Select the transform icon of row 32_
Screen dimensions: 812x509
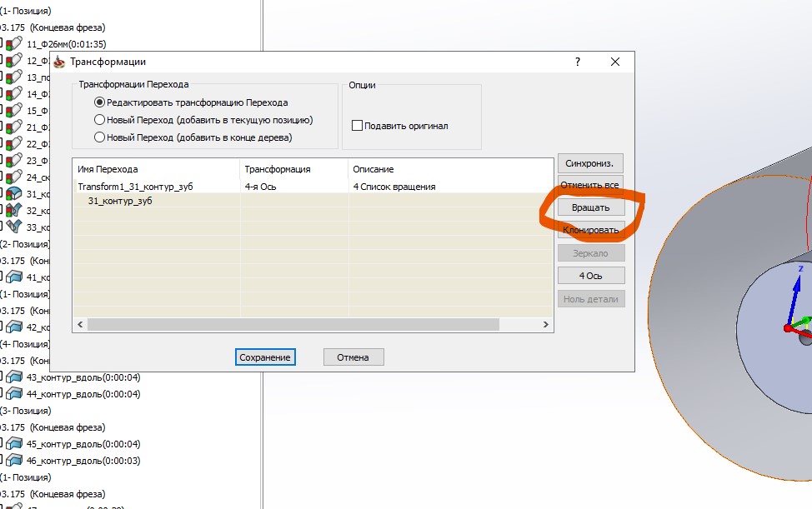point(14,211)
